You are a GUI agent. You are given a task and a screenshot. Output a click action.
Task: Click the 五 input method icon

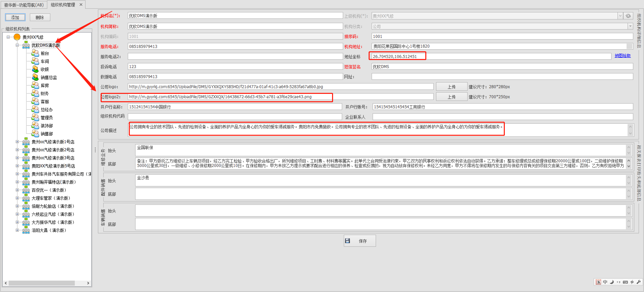[598, 282]
